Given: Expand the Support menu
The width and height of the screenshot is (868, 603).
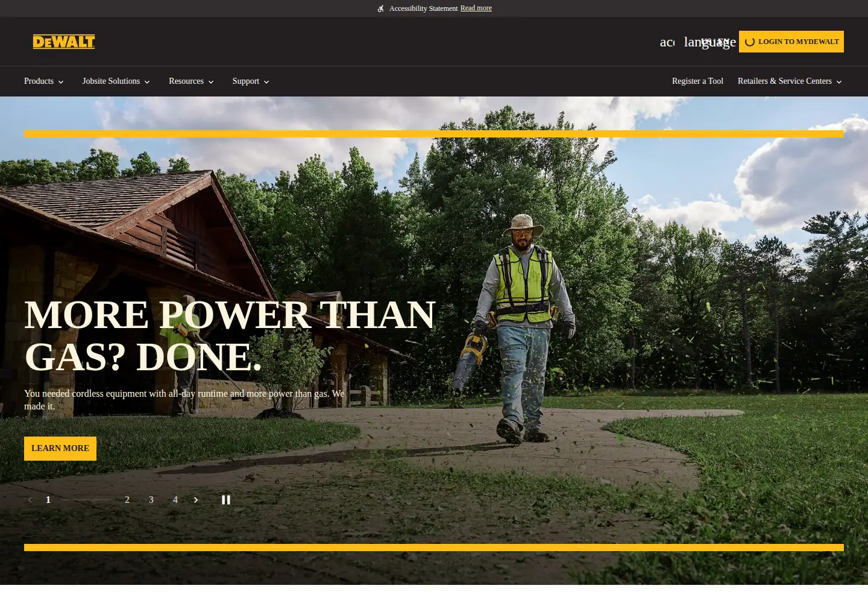Looking at the screenshot, I should tap(251, 81).
